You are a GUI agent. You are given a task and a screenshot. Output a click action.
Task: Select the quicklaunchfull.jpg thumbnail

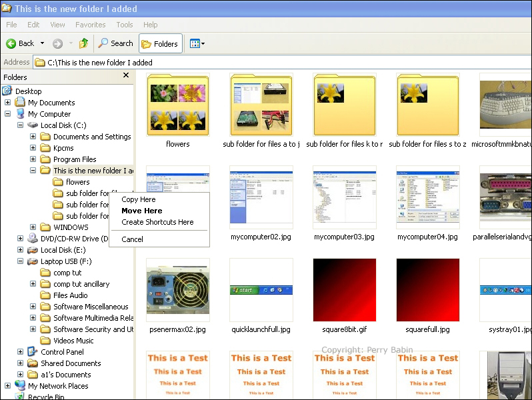[261, 290]
